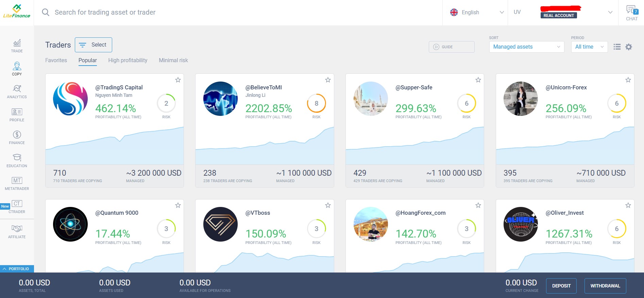Click 1267.31% profitability value

(x=569, y=234)
